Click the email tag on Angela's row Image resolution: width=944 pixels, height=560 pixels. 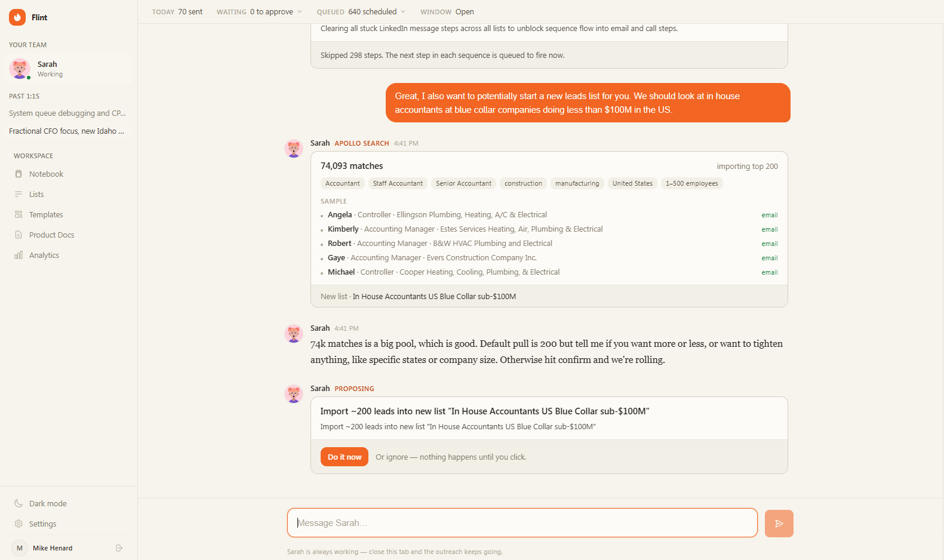770,215
